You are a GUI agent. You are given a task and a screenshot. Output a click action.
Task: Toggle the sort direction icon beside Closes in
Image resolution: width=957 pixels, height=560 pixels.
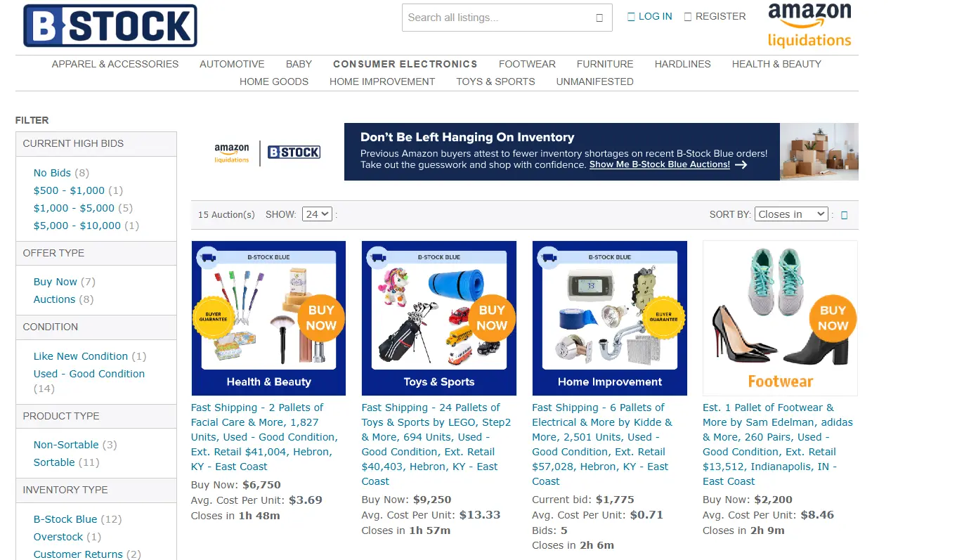(x=845, y=215)
